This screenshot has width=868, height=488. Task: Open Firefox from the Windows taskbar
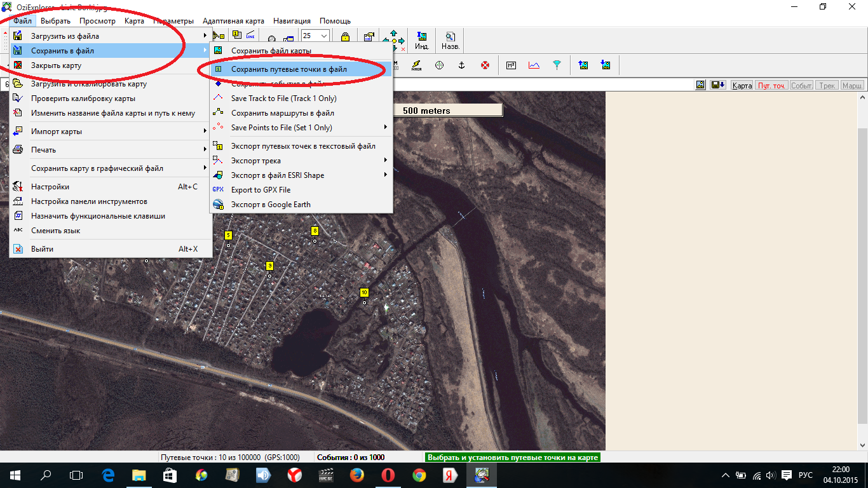click(357, 475)
